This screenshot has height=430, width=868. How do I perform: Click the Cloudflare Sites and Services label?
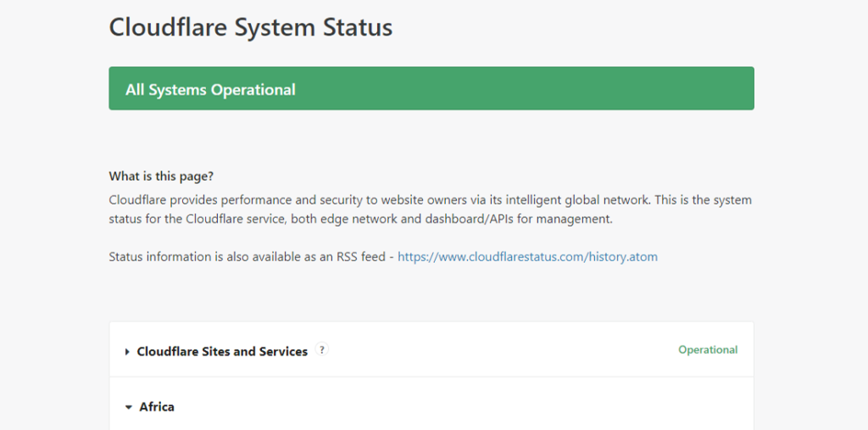(x=222, y=352)
